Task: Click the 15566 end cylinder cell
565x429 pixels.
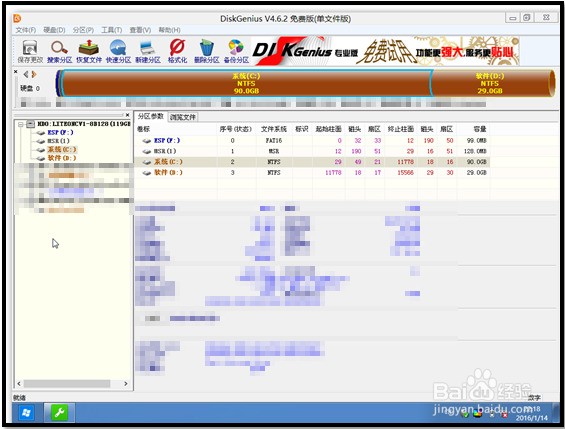Action: pos(405,173)
